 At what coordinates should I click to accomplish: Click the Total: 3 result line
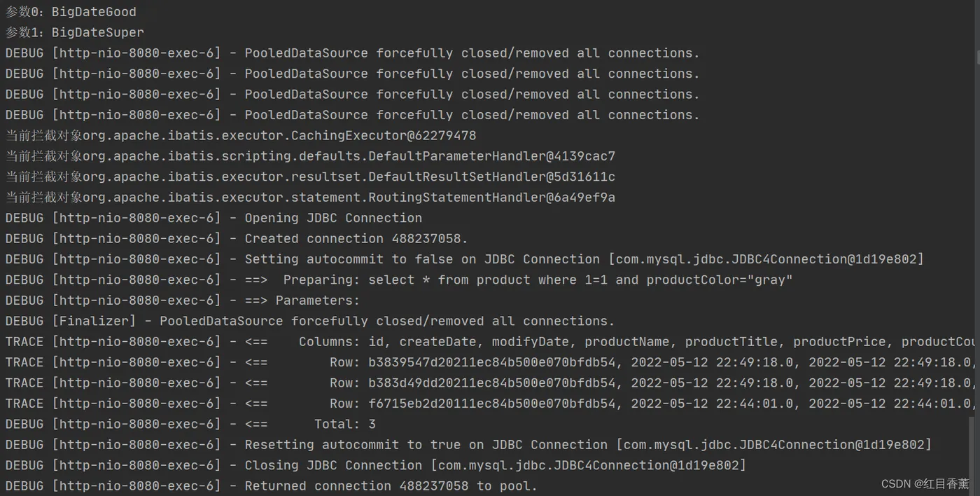(x=190, y=424)
